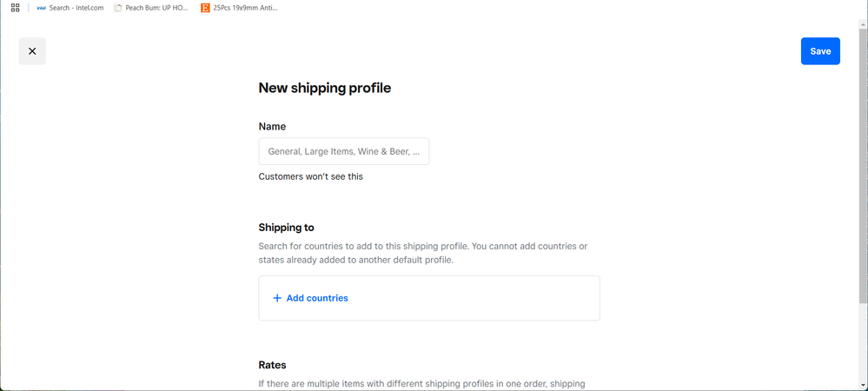Image resolution: width=868 pixels, height=391 pixels.
Task: Click the Intel favicon in bookmarks bar
Action: [41, 8]
